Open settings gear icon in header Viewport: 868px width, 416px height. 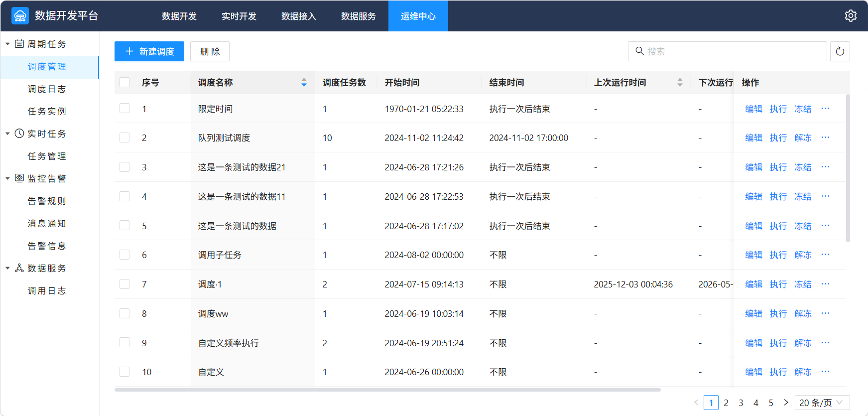click(851, 16)
